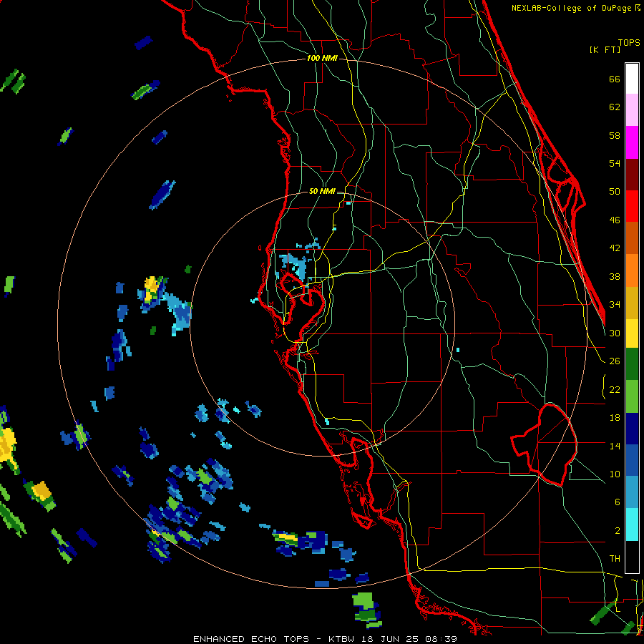Pick the dark orange legend swatch

632,238
